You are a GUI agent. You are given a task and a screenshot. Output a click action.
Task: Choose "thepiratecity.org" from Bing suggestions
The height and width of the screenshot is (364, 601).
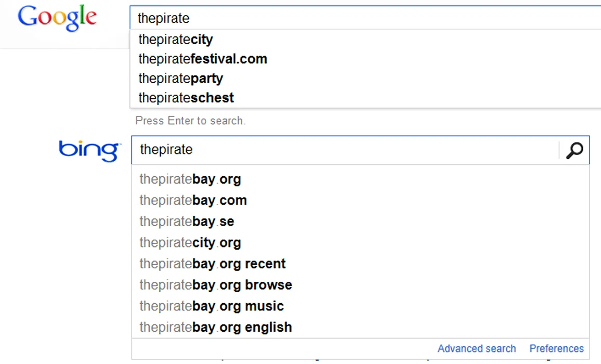[x=190, y=243]
